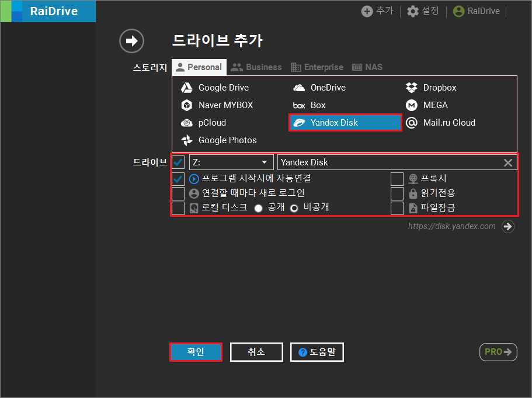Screen dimensions: 532x398
Task: Choose the MEGA icon
Action: [x=412, y=105]
